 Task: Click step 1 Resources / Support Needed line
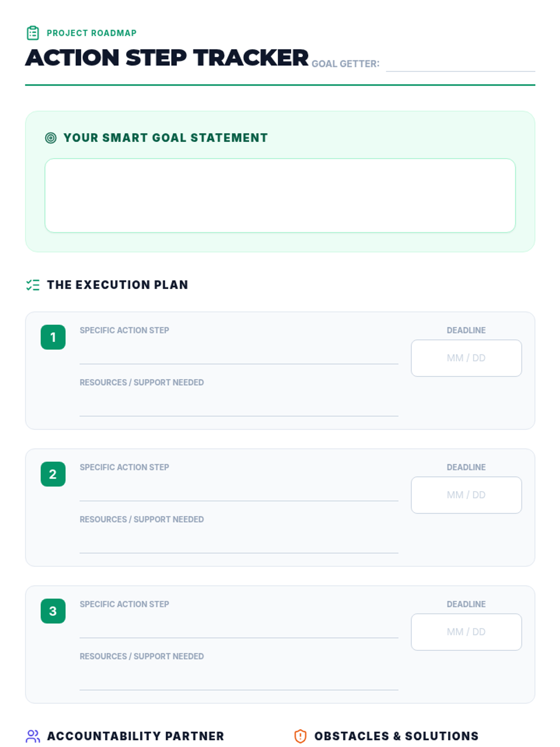(x=238, y=407)
